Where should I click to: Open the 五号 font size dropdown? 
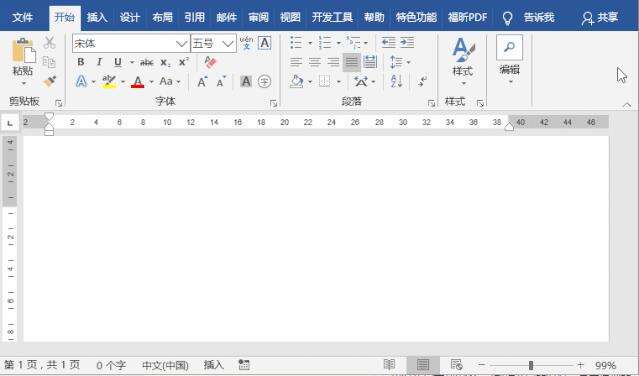[x=228, y=43]
